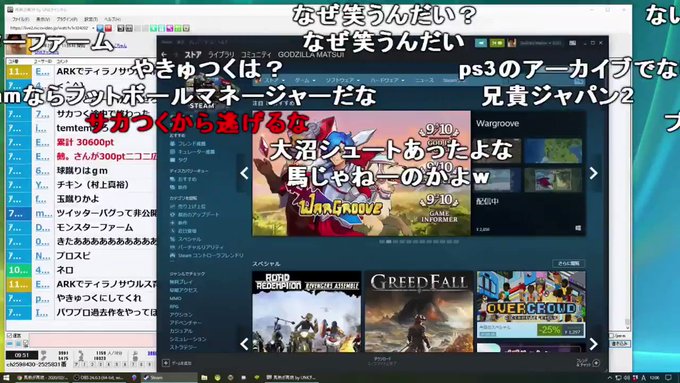Select the green map Wargroove screenshot thumbnail
Screen dimensions: 680x383
click(x=553, y=151)
